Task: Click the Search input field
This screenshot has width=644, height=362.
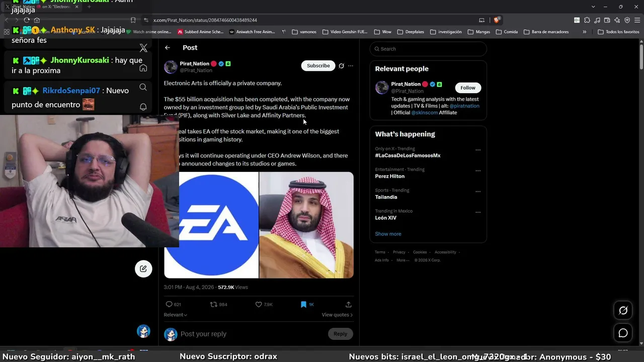Action: pyautogui.click(x=428, y=49)
